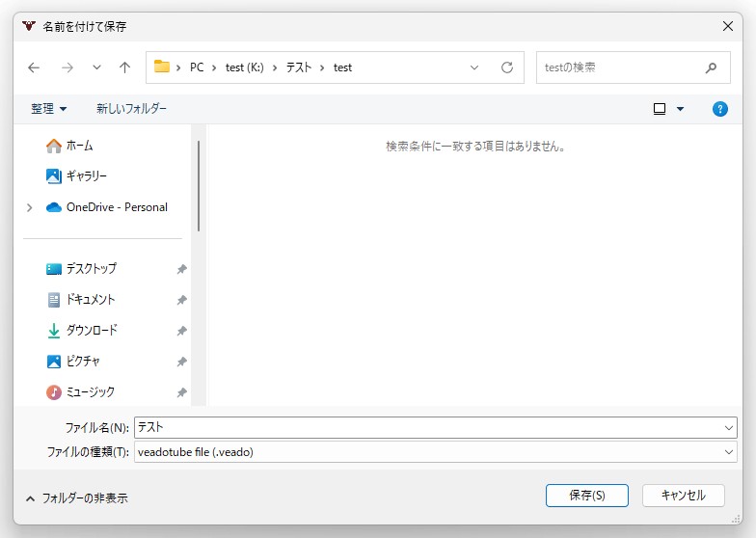The width and height of the screenshot is (756, 538).
Task: Go to the ミュージック folder
Action: 90,392
